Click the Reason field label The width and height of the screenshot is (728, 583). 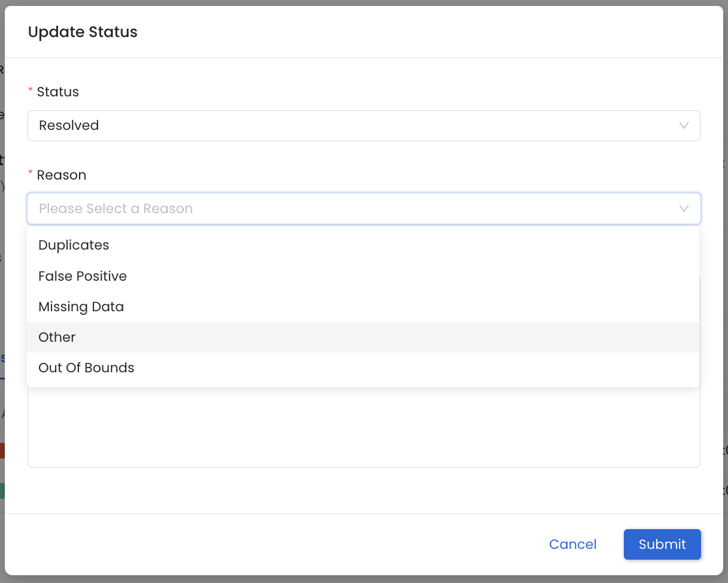point(62,175)
